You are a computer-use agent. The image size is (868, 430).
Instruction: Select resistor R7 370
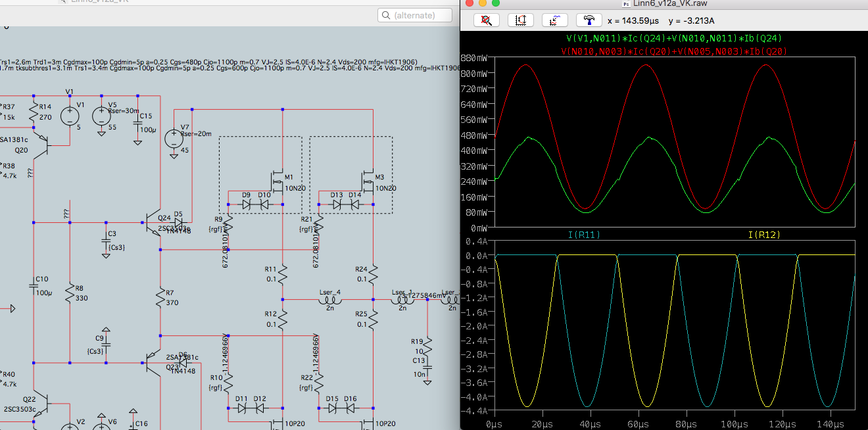(160, 297)
